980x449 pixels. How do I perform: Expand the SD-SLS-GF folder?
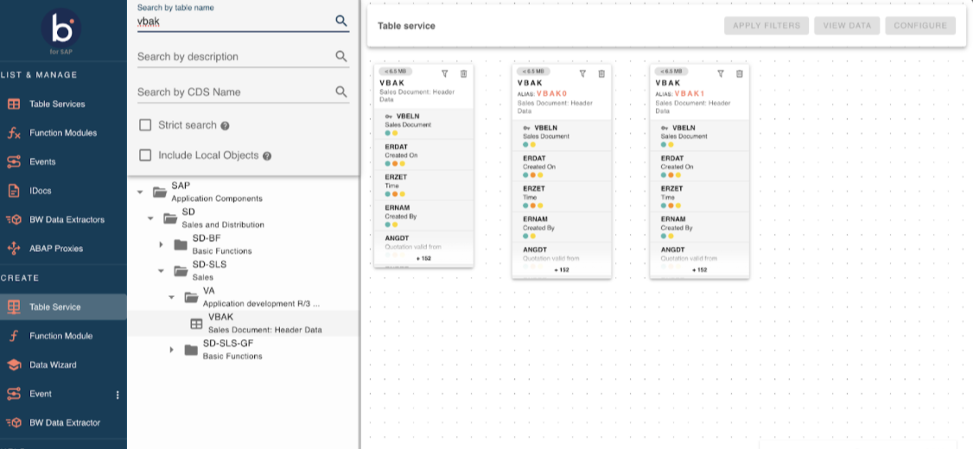tap(171, 350)
